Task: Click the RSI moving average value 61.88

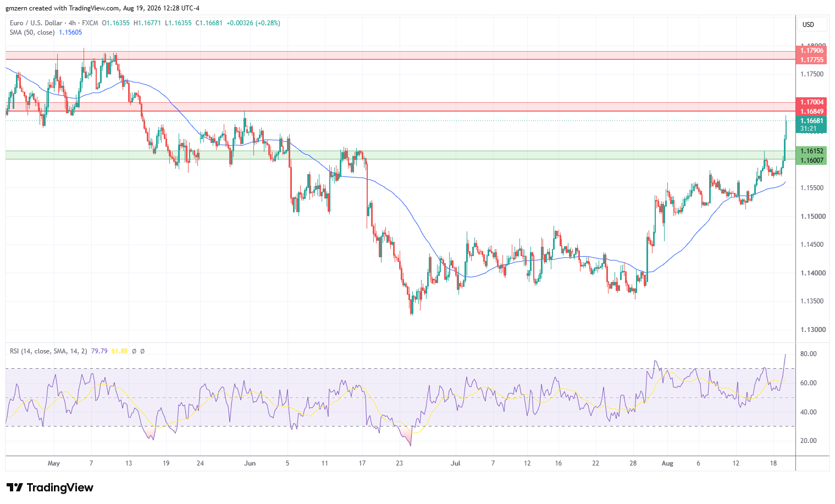Action: tap(119, 351)
